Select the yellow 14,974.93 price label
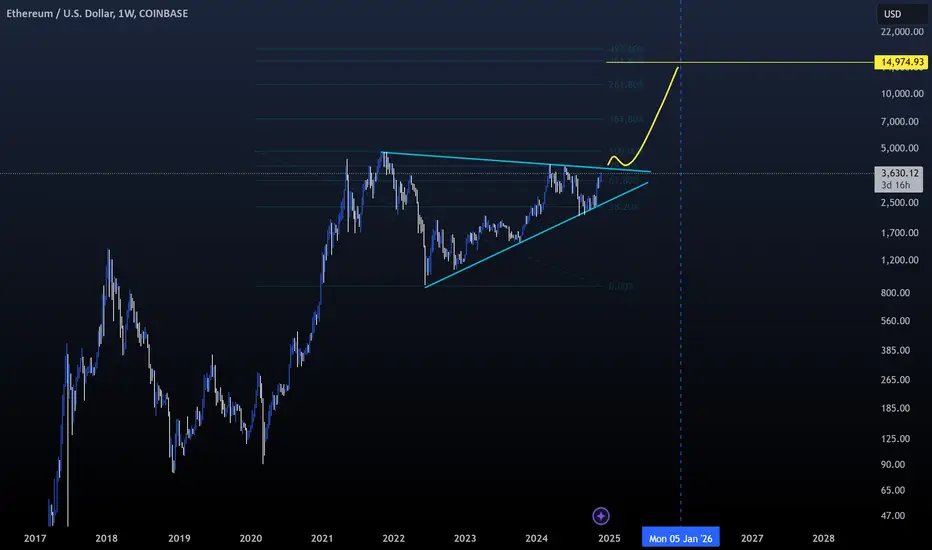The width and height of the screenshot is (932, 550). 901,62
